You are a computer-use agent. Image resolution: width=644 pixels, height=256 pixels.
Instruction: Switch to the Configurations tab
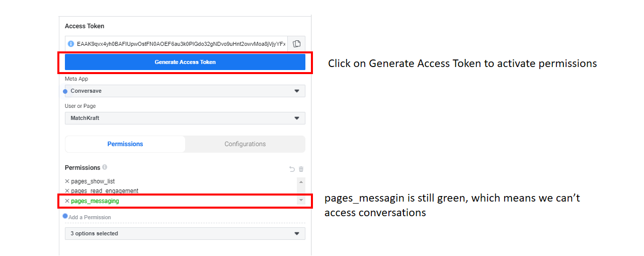[x=245, y=144]
